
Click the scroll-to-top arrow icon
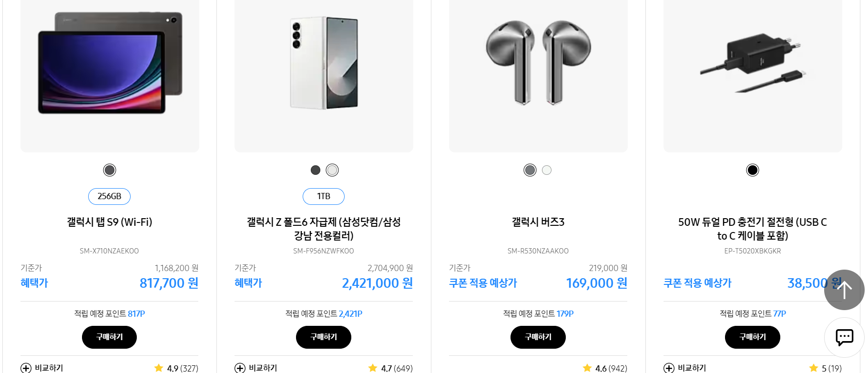coord(844,290)
